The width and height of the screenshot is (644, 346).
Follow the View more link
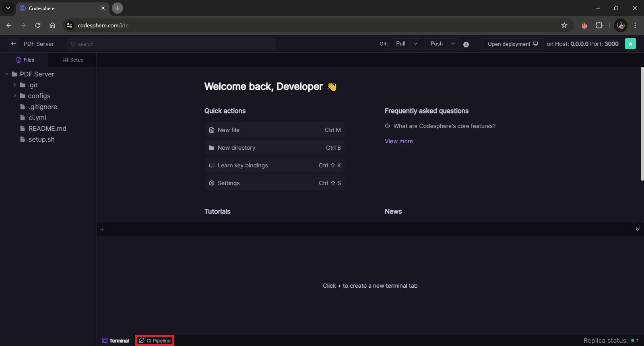click(399, 141)
